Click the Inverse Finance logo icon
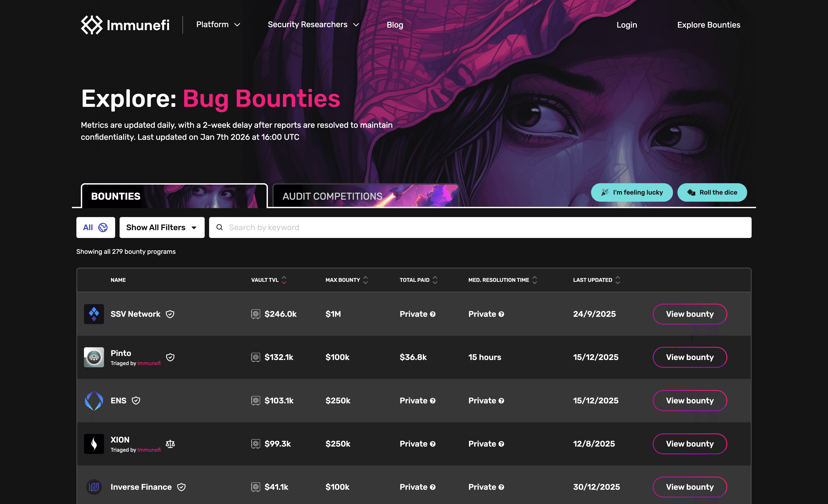The width and height of the screenshot is (828, 504). click(x=94, y=487)
